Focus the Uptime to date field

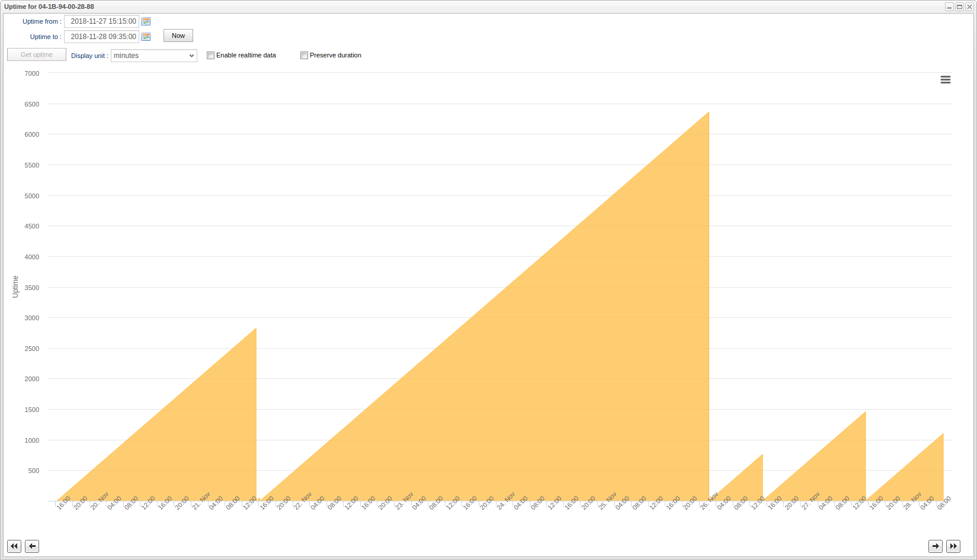(x=101, y=37)
